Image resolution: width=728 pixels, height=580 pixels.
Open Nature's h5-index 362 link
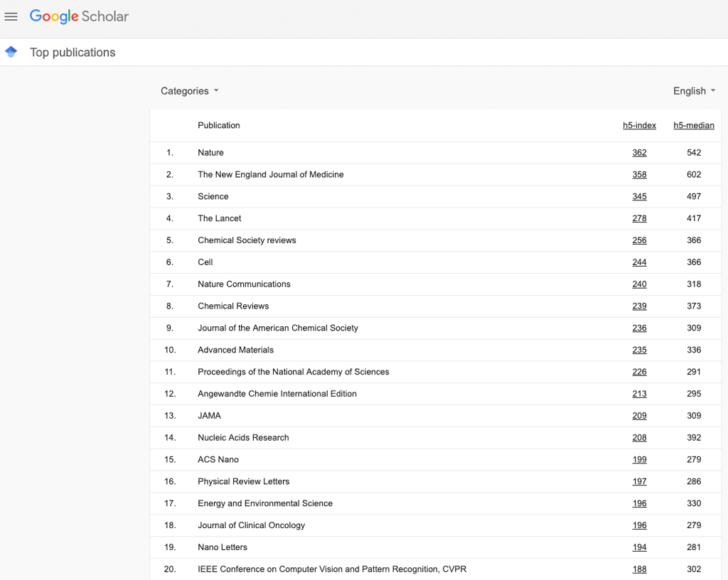(x=639, y=153)
